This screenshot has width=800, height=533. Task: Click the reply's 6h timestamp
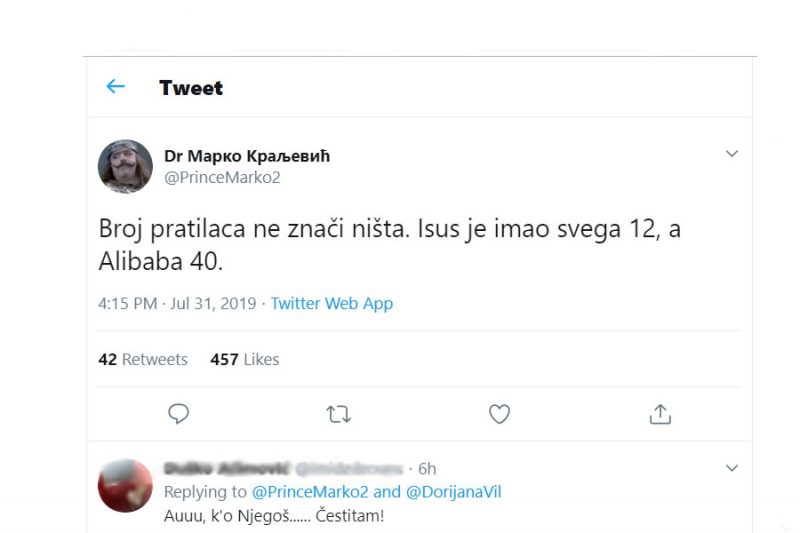427,468
